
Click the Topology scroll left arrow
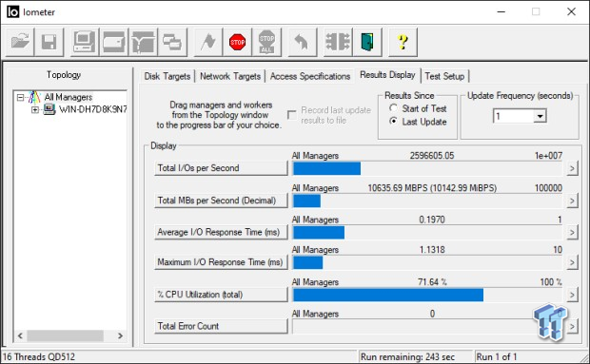tap(20, 335)
